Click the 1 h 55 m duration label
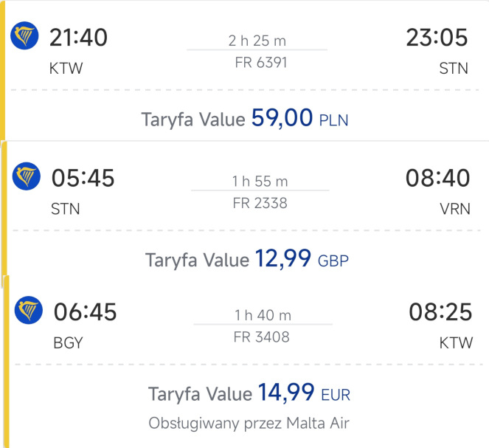The height and width of the screenshot is (448, 489). [x=260, y=182]
